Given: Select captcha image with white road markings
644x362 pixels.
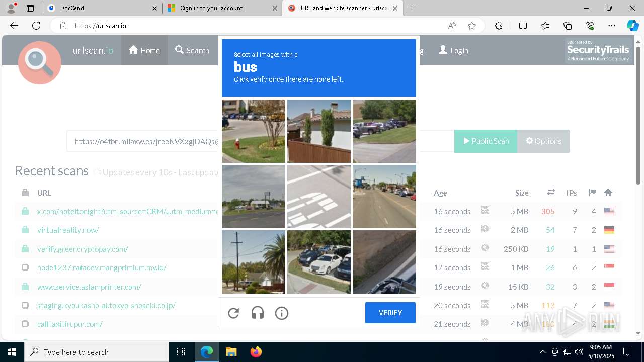Looking at the screenshot, I should [x=319, y=197].
